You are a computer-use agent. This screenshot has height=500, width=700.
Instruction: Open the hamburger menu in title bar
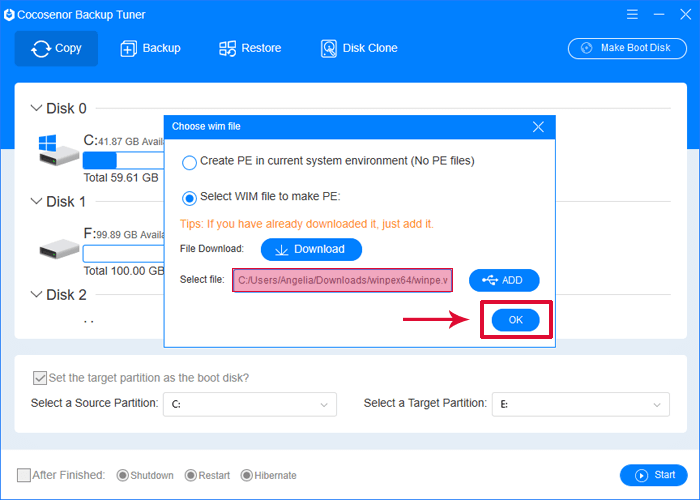632,14
